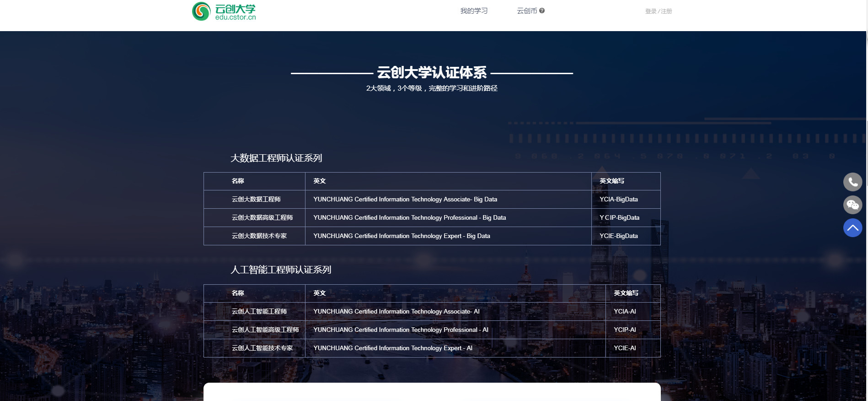Select the 云创大数据工程师 row
This screenshot has height=401, width=868.
click(256, 199)
